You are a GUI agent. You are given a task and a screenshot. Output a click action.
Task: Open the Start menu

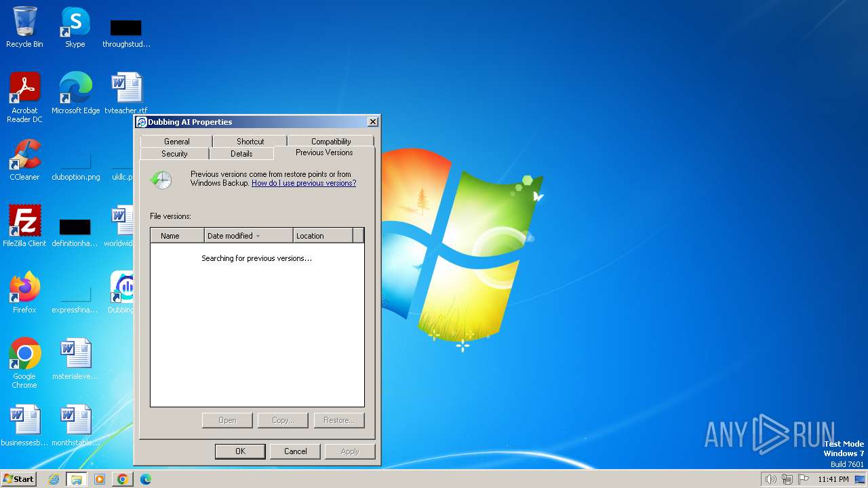(x=18, y=479)
